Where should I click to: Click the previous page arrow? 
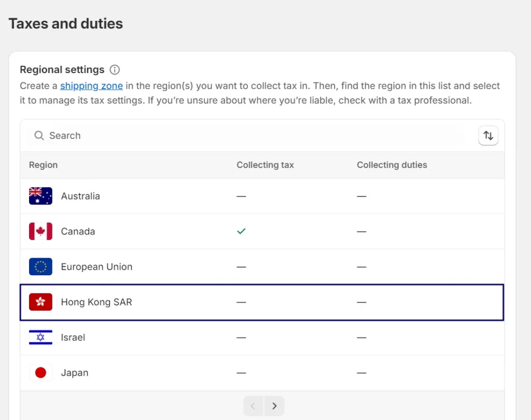253,406
